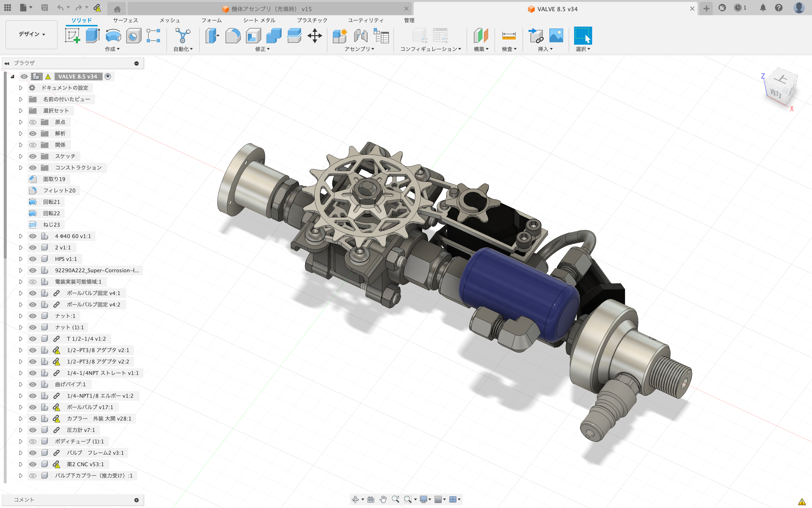Screen dimensions: 812x508
Task: Switch to the サーフェス tab
Action: coord(125,20)
